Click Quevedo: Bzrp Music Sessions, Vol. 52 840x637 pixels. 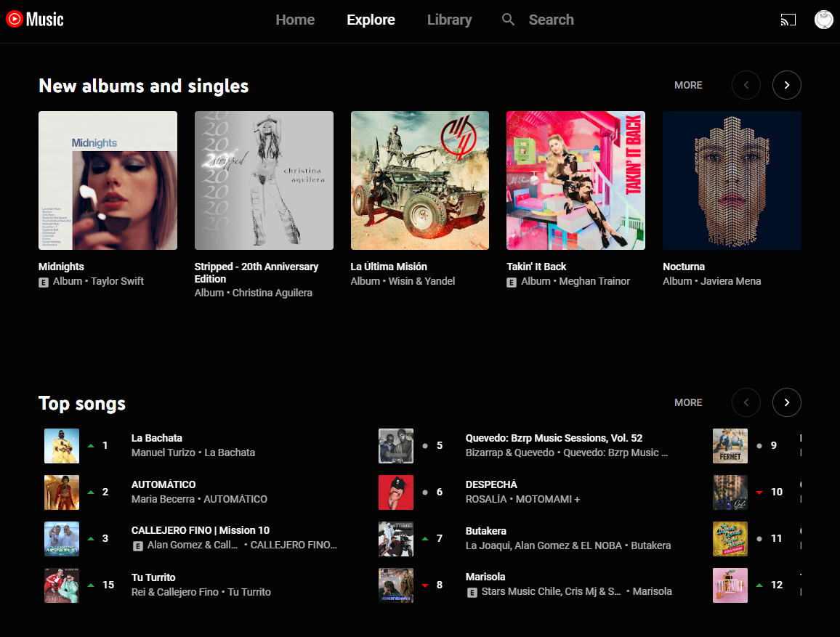[554, 438]
